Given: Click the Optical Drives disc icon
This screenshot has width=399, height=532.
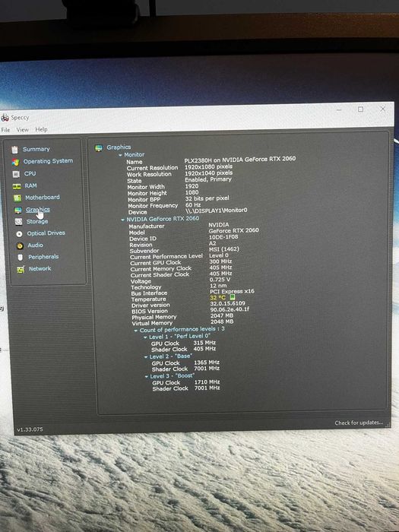Looking at the screenshot, I should [19, 234].
